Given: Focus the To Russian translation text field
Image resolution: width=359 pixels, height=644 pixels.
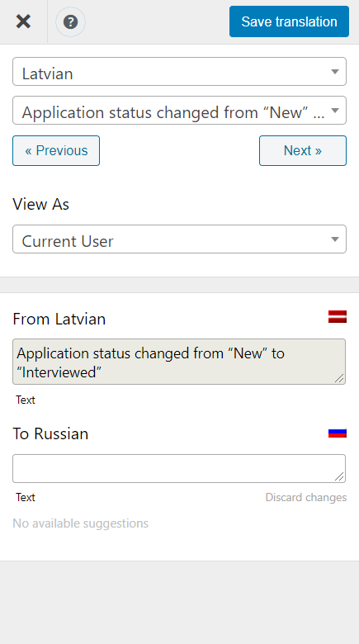Looking at the screenshot, I should (179, 469).
